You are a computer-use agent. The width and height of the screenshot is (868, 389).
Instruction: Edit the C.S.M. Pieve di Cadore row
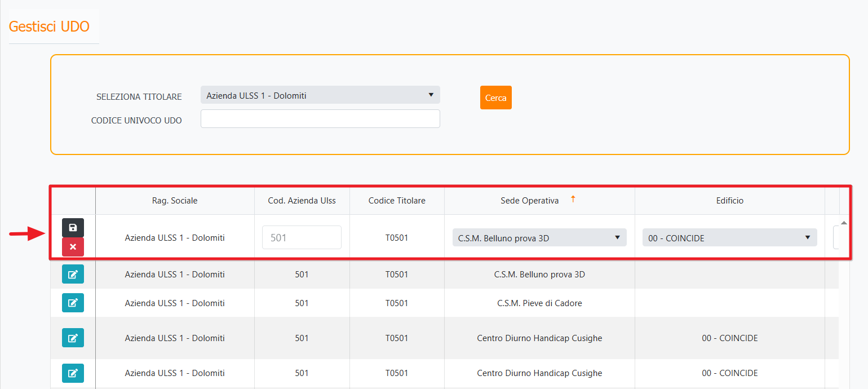pyautogui.click(x=73, y=303)
